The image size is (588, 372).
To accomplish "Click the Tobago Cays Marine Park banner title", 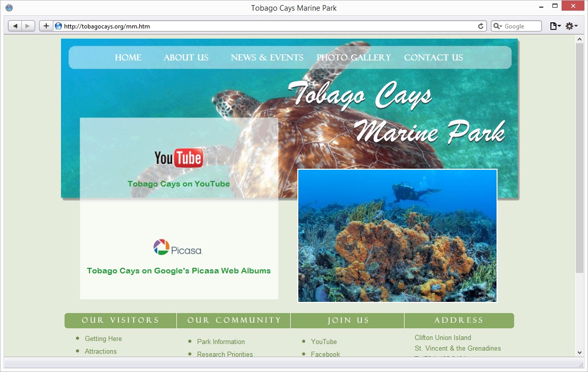I will click(x=396, y=112).
